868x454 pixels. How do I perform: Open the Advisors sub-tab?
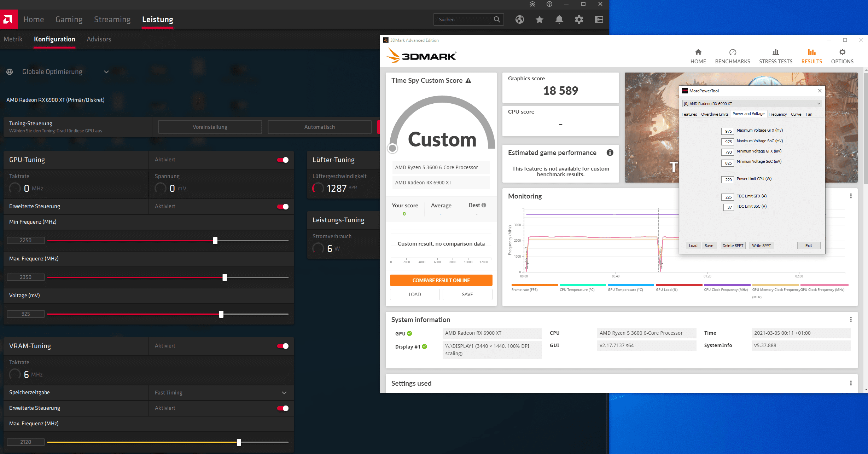pyautogui.click(x=99, y=39)
